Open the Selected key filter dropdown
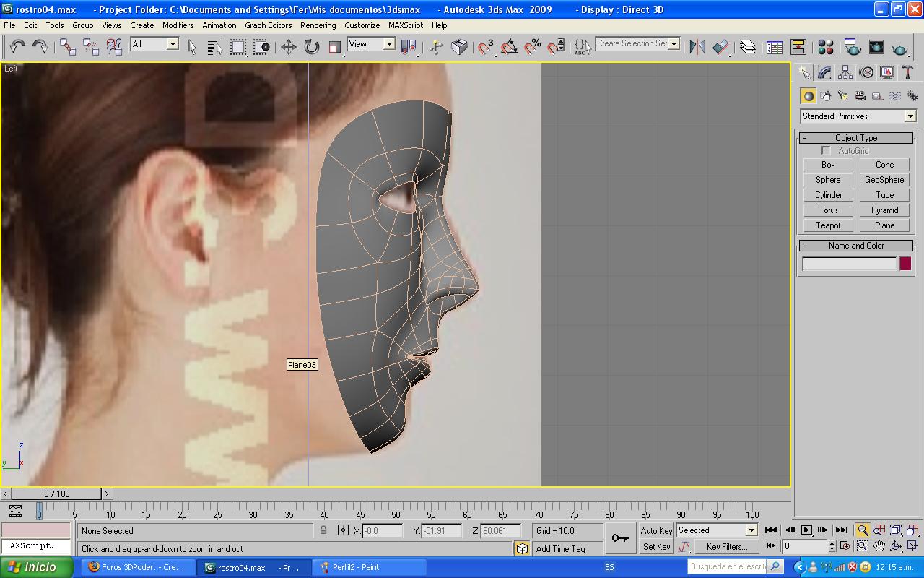The height and width of the screenshot is (578, 924). [716, 530]
